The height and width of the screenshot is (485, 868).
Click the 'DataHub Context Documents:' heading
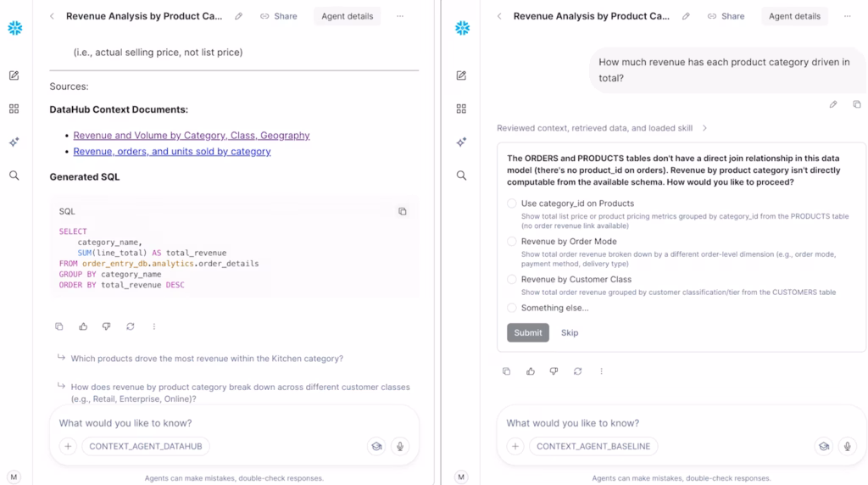tap(119, 109)
